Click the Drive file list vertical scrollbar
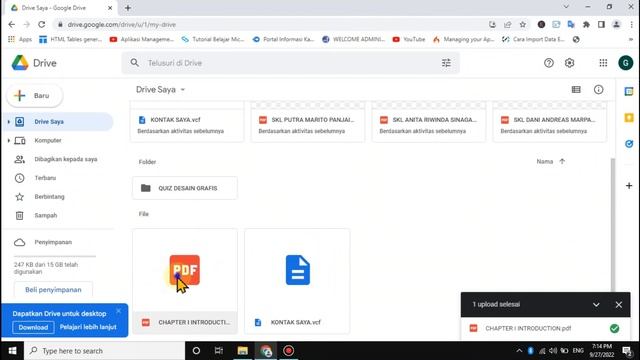Viewport: 640px width, 360px height. click(x=612, y=224)
